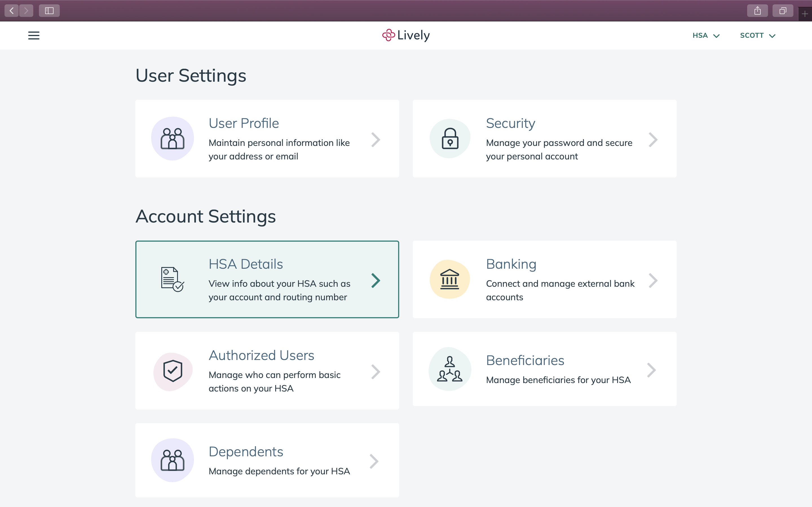Click the HSA Details document icon
The width and height of the screenshot is (812, 507).
coord(173,279)
